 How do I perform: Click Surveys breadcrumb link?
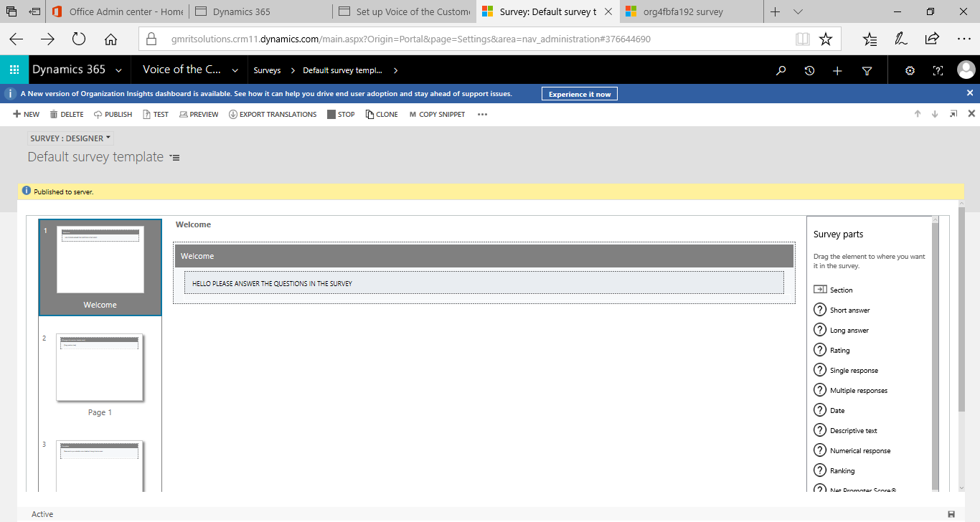[x=267, y=70]
